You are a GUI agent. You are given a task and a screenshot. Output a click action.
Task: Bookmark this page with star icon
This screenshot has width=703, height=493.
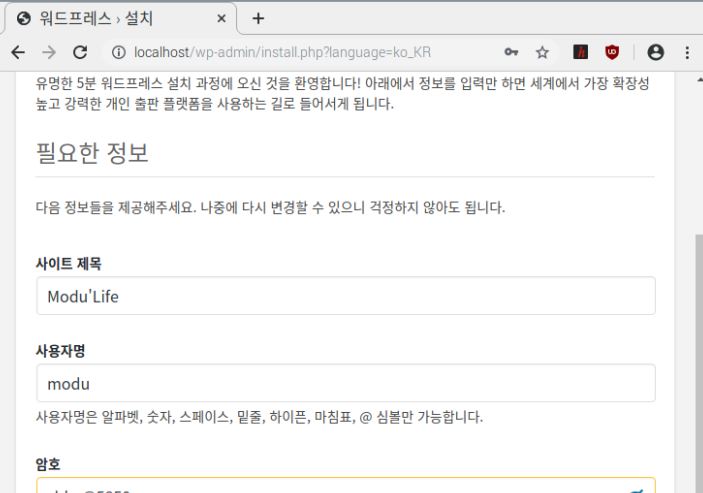542,52
